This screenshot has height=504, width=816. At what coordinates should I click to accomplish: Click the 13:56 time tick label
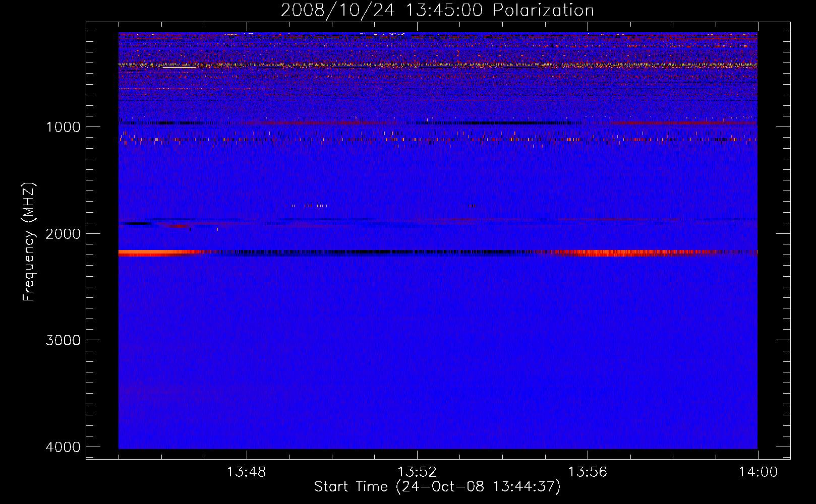click(587, 472)
